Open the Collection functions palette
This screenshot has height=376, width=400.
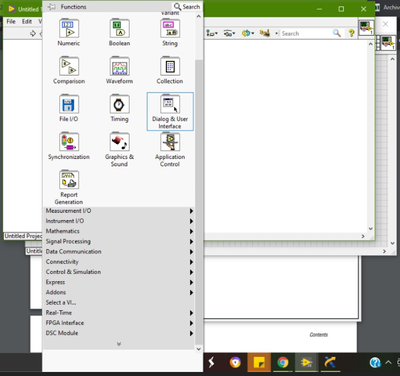point(170,70)
